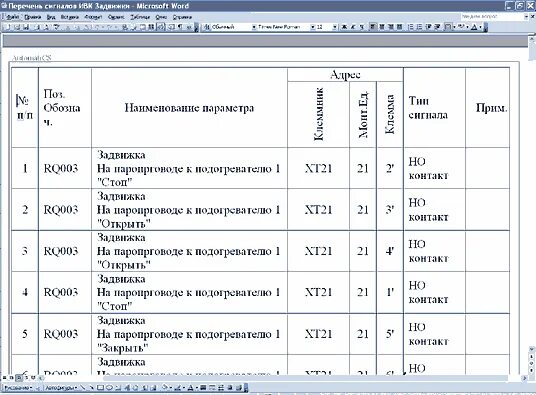
Task: Insert a hyperlink using the toolbar icon
Action: (x=125, y=27)
